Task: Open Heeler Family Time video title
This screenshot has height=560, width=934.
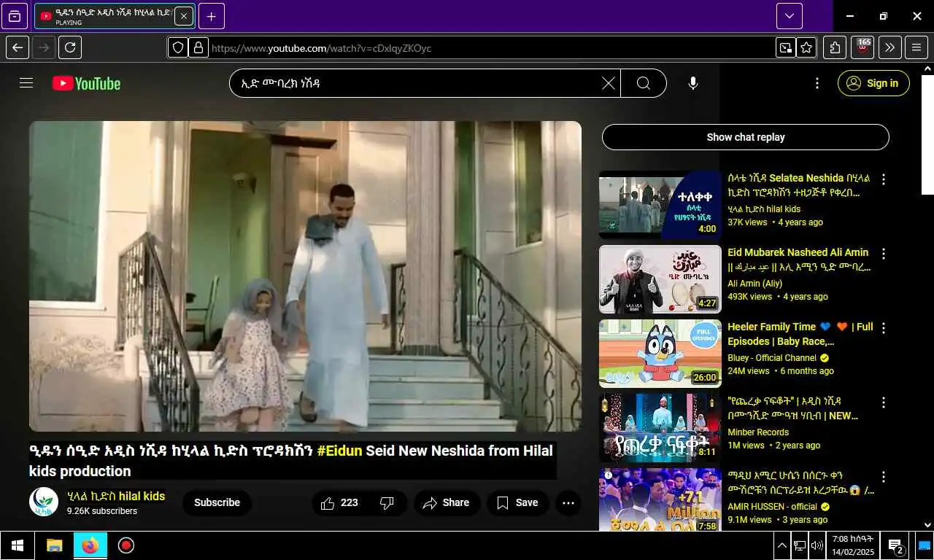Action: pos(800,334)
